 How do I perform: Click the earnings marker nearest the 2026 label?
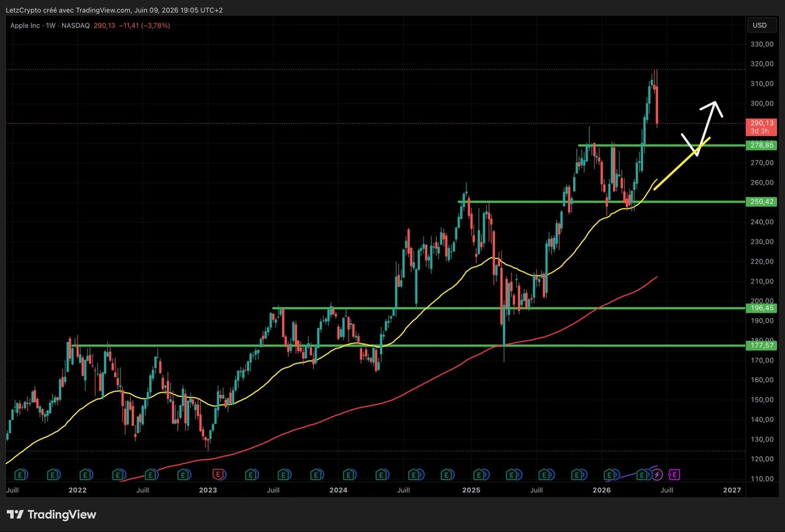pyautogui.click(x=609, y=474)
